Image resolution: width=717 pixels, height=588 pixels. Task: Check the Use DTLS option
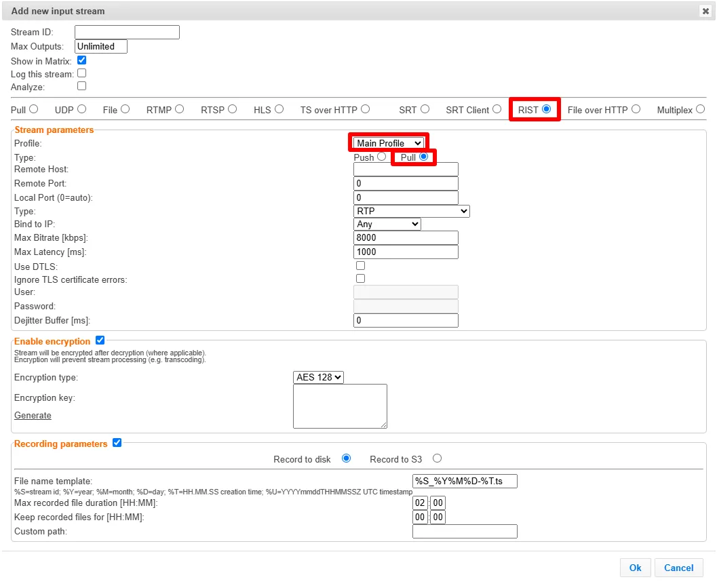tap(361, 266)
